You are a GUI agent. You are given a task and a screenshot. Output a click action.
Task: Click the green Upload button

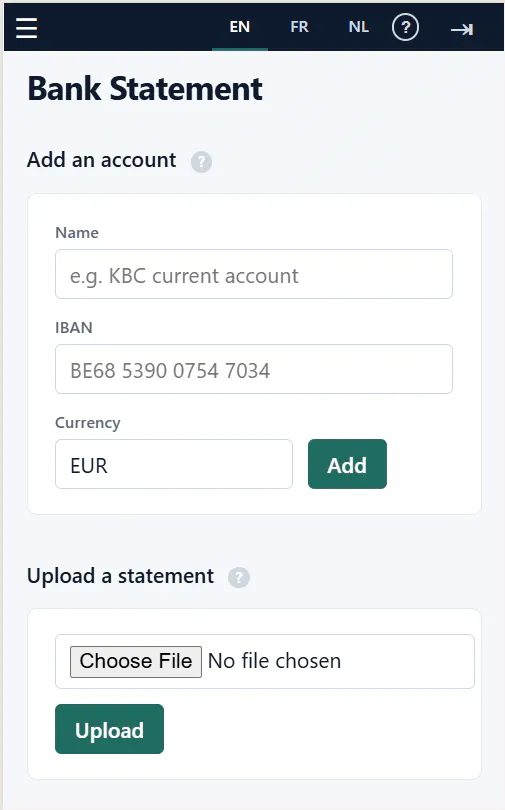(x=109, y=729)
